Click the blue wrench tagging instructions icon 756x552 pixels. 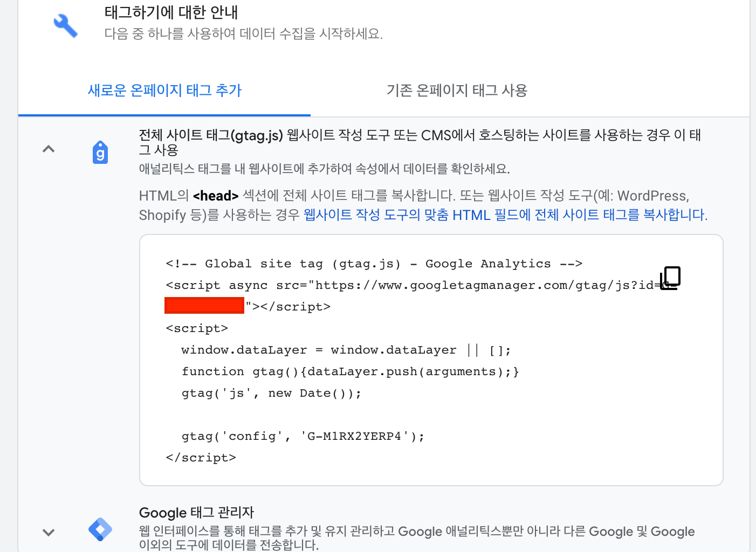[x=65, y=25]
